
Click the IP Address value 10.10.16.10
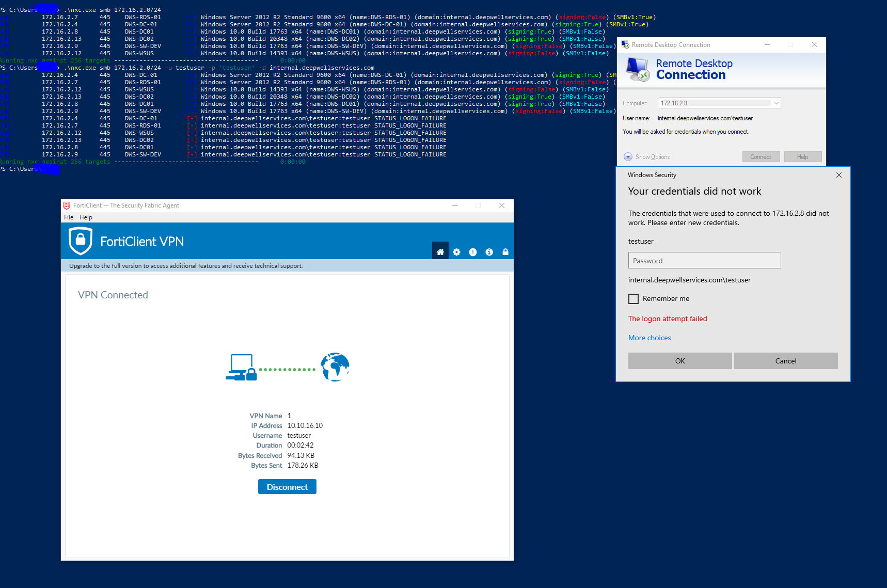pyautogui.click(x=305, y=426)
